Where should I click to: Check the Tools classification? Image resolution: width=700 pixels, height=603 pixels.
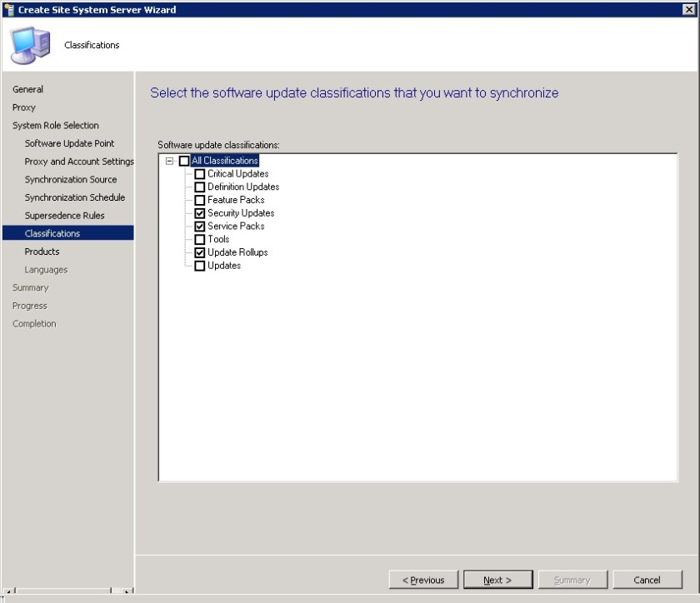click(199, 239)
